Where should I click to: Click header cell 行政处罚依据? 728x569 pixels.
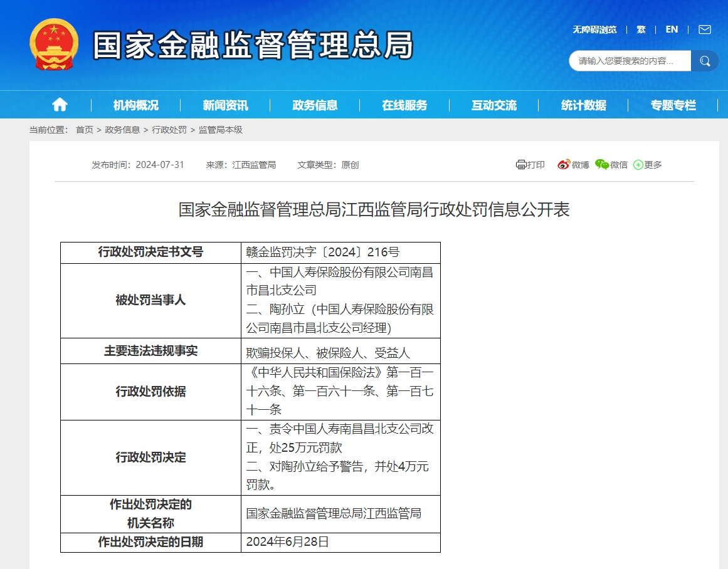tap(151, 392)
